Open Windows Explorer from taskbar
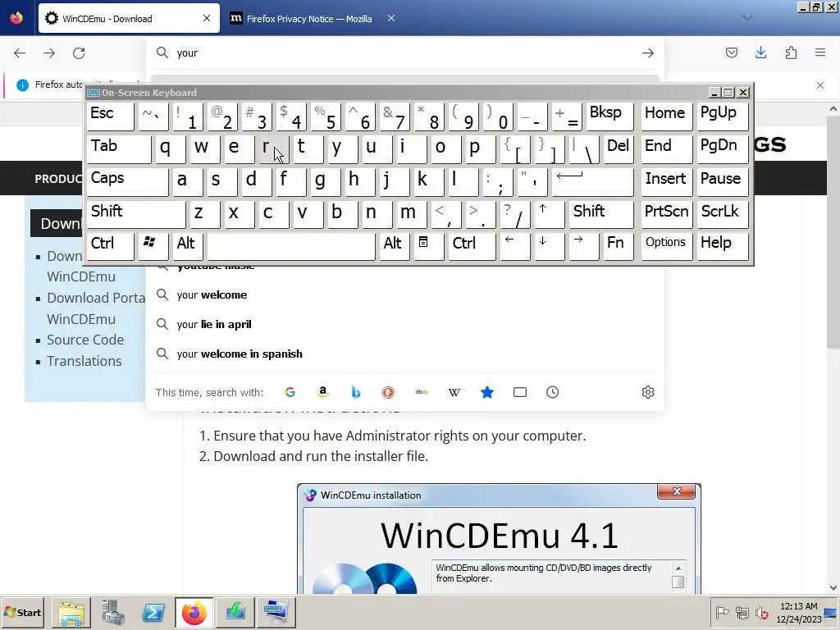The height and width of the screenshot is (630, 840). pyautogui.click(x=72, y=612)
